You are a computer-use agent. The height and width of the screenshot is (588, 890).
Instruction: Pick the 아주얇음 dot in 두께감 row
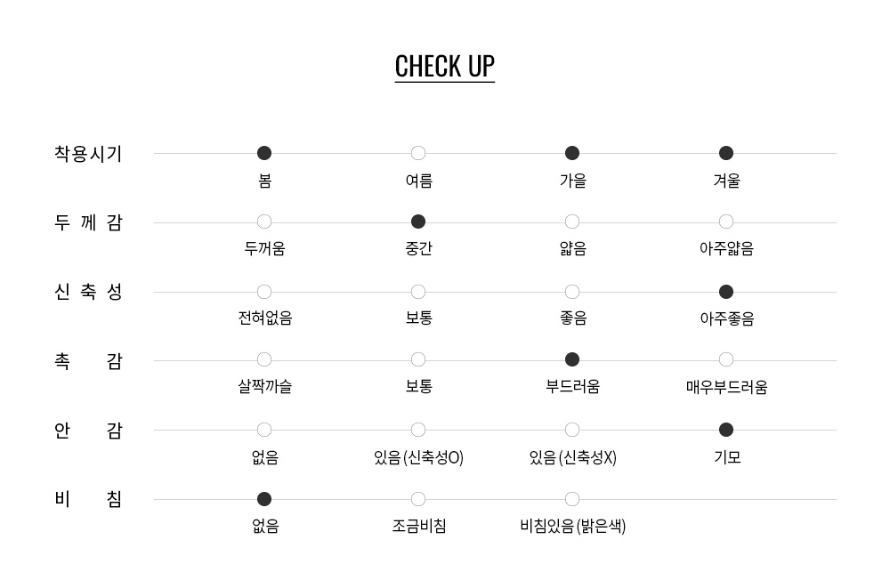coord(726,222)
